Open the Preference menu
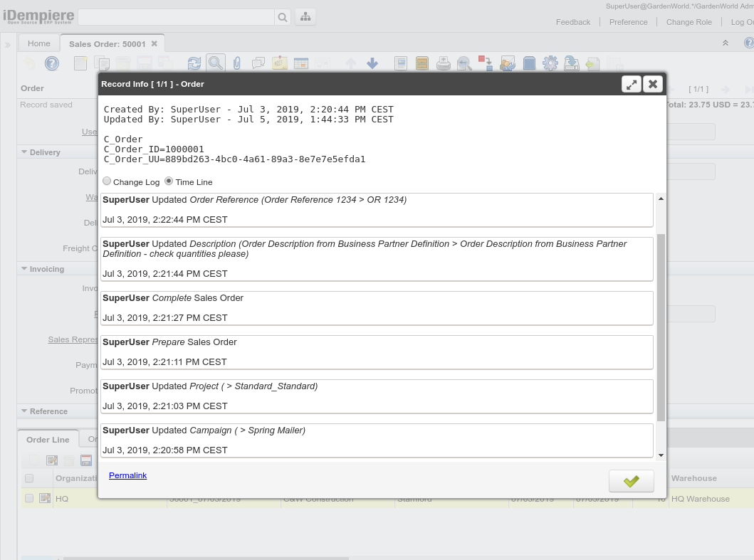 tap(628, 22)
